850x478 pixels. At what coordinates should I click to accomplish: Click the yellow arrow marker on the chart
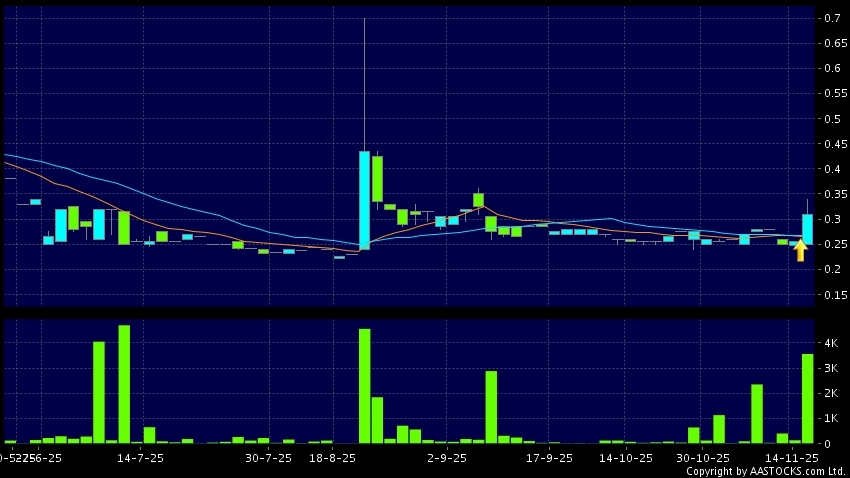(800, 251)
